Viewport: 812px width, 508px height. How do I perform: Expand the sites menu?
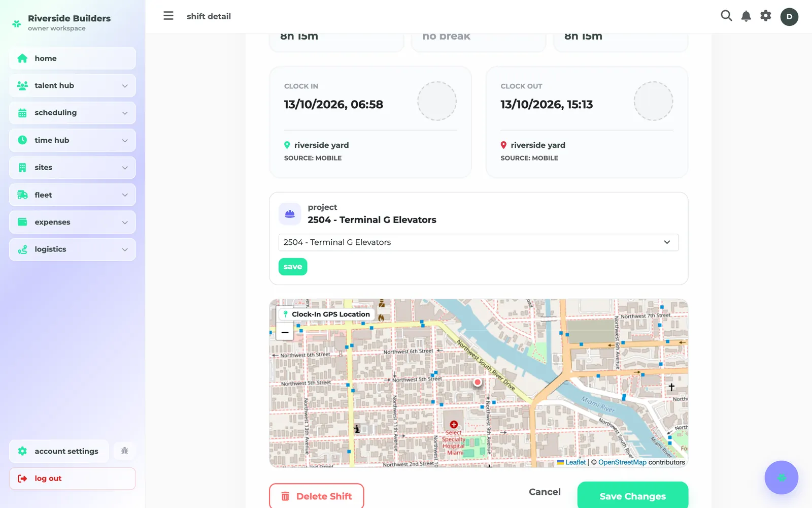73,168
